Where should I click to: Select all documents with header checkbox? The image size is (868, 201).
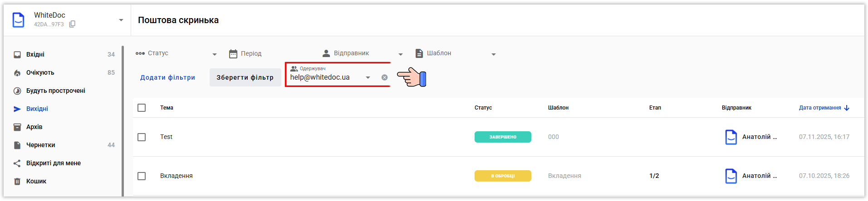click(142, 108)
